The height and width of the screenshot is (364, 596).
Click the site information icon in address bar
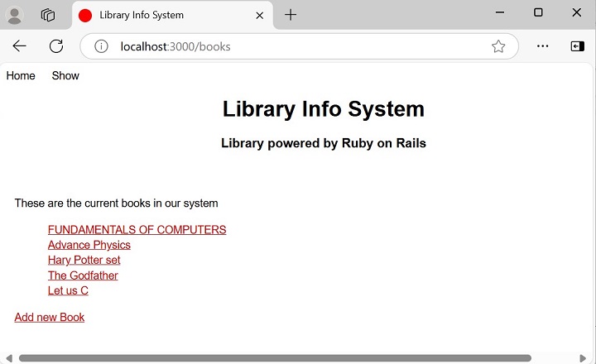coord(101,46)
